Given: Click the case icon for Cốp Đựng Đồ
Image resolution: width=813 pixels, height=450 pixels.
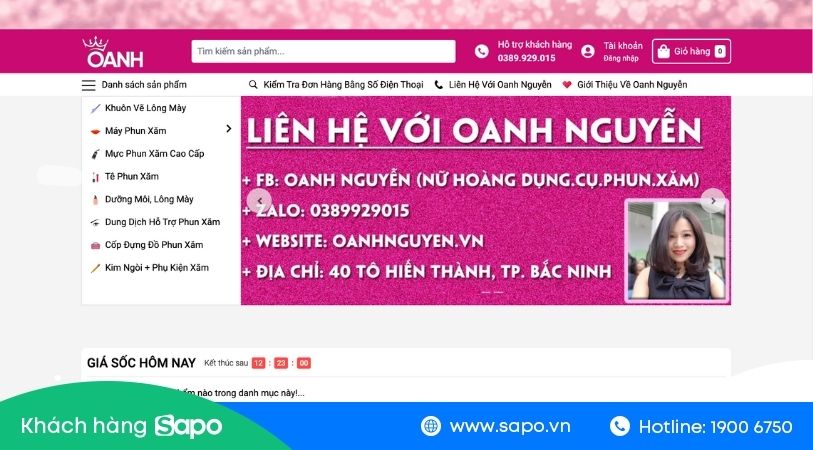Looking at the screenshot, I should pos(95,245).
